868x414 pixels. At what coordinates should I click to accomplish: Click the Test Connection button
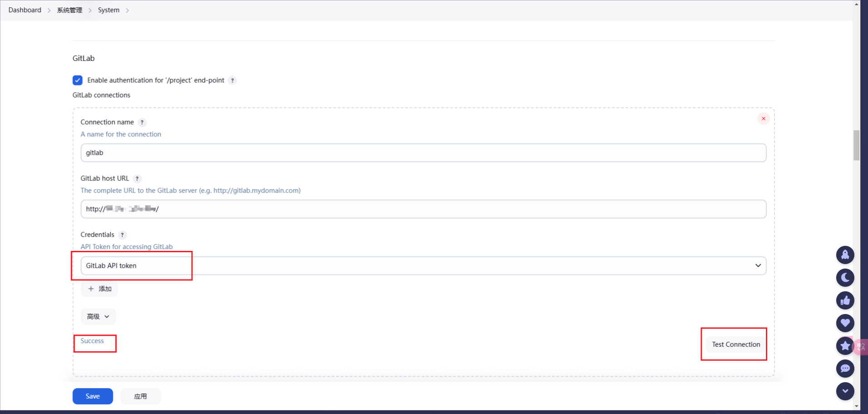pyautogui.click(x=736, y=344)
